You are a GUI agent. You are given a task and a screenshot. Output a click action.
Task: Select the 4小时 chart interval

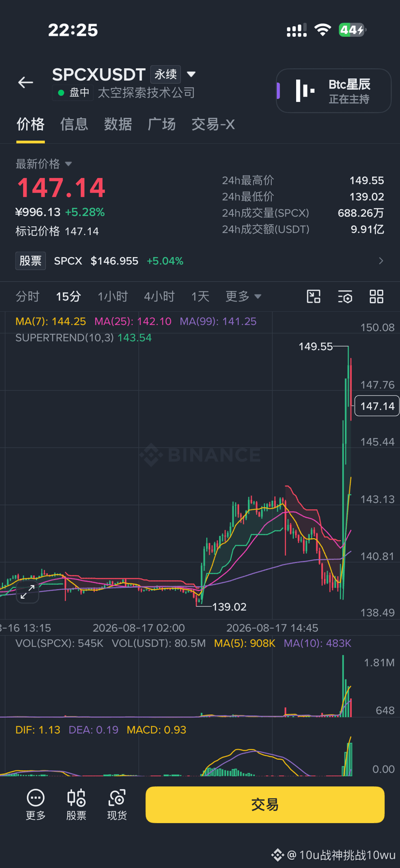tap(159, 296)
